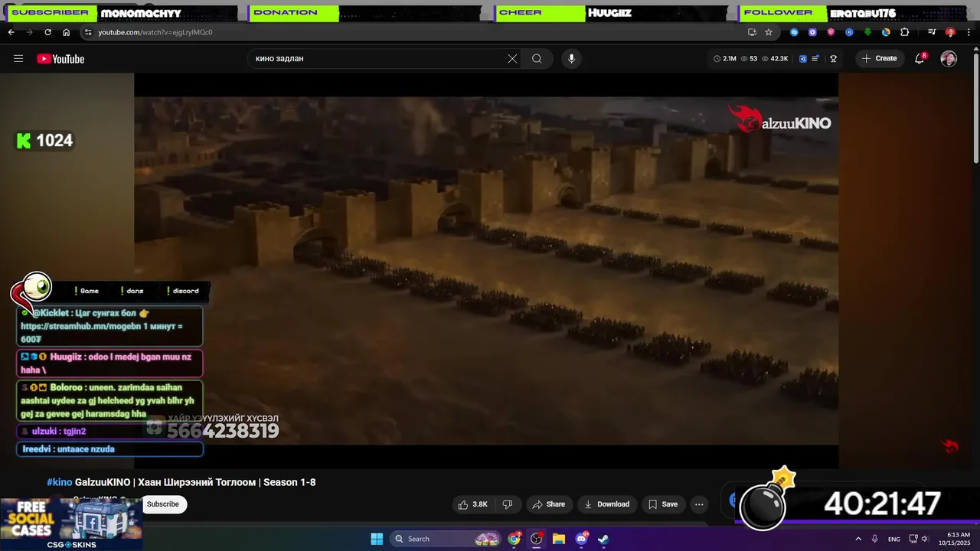Go forward in browser history
The height and width of the screenshot is (551, 980).
coord(29,32)
